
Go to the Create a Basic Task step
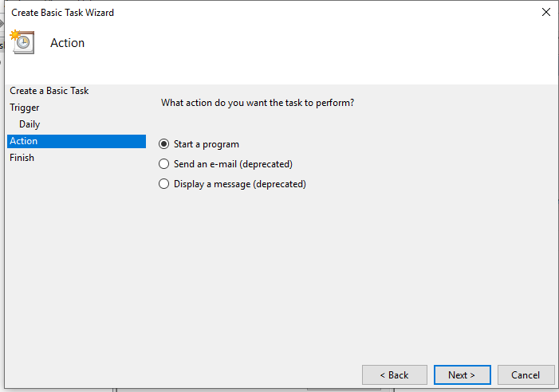49,91
